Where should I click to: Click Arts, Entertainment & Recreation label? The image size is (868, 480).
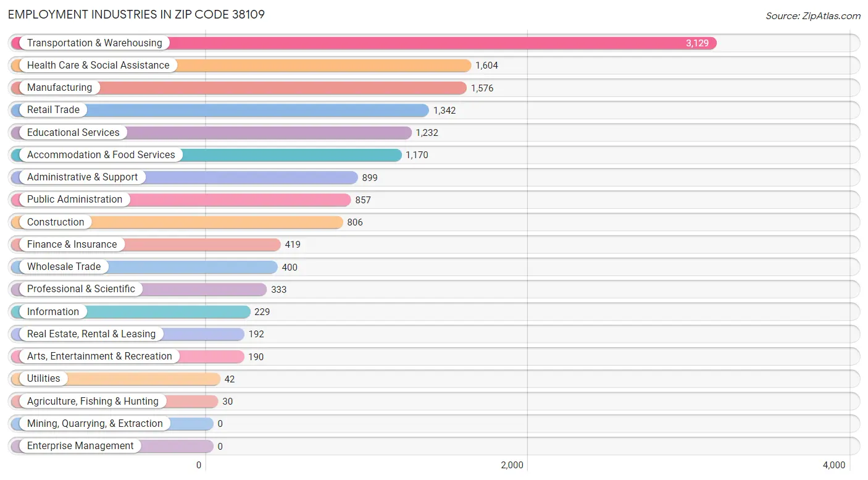tap(99, 356)
